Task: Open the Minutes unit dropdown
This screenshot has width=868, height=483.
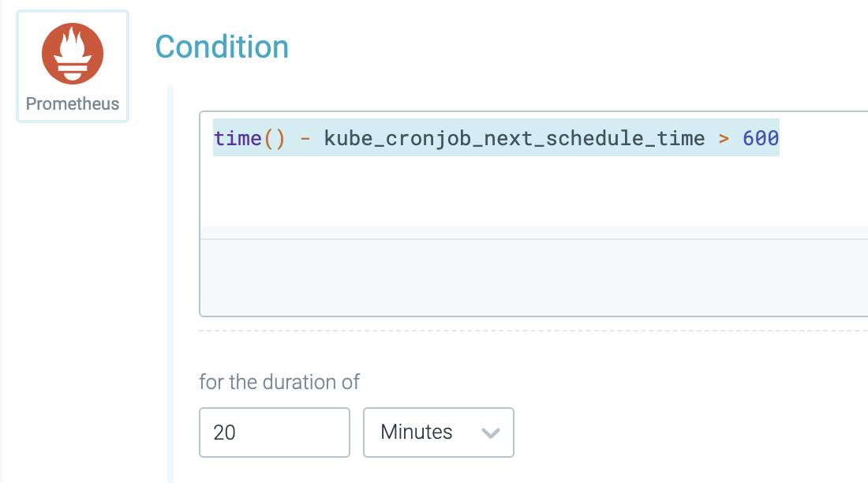Action: (x=438, y=432)
